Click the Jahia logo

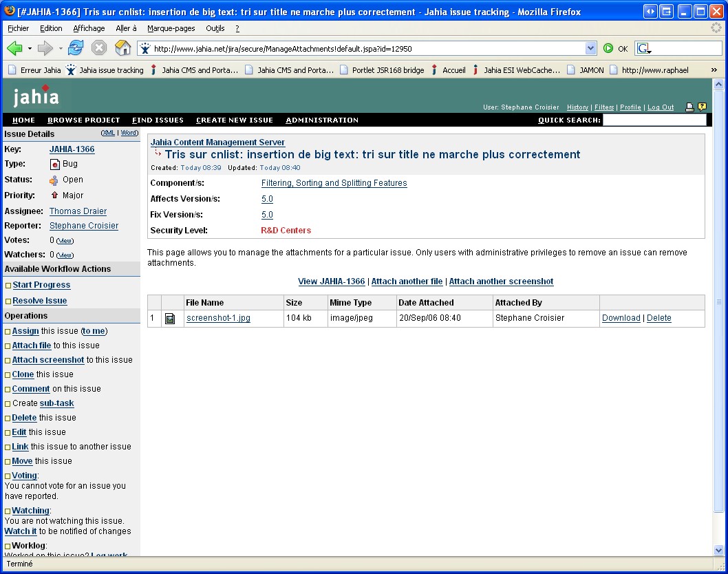point(36,96)
